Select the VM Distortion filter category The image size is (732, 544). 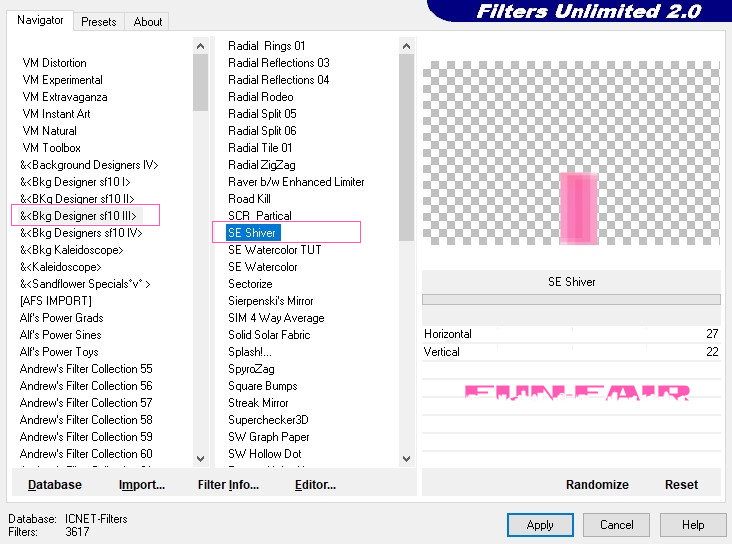coord(54,63)
